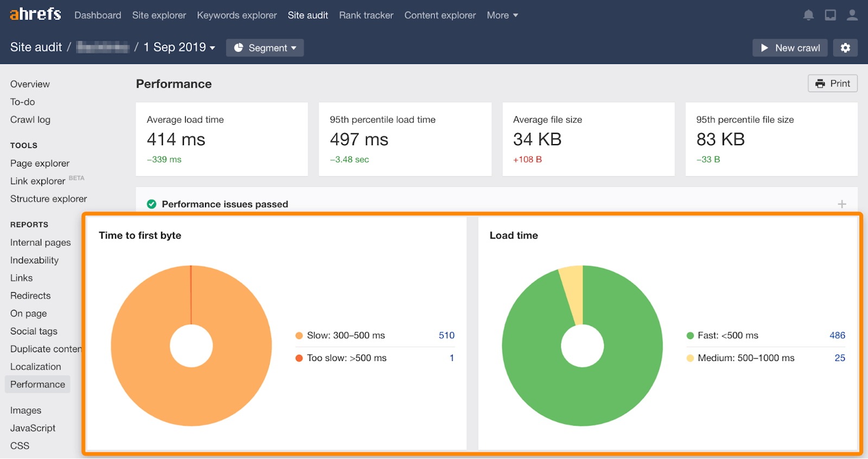Open Rank tracker from top navigation
This screenshot has height=459, width=868.
366,15
